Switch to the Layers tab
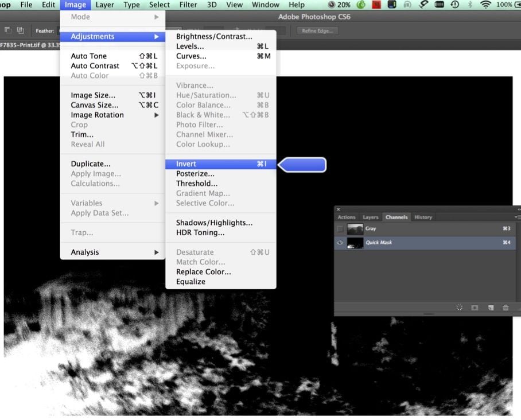 (x=370, y=217)
